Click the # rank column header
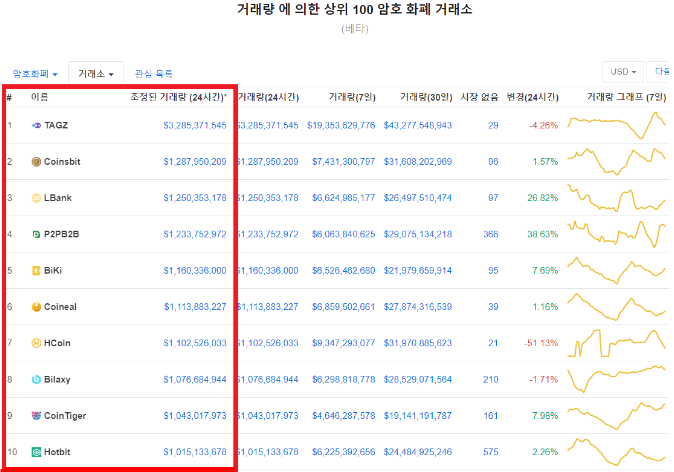The height and width of the screenshot is (472, 674). (9, 98)
